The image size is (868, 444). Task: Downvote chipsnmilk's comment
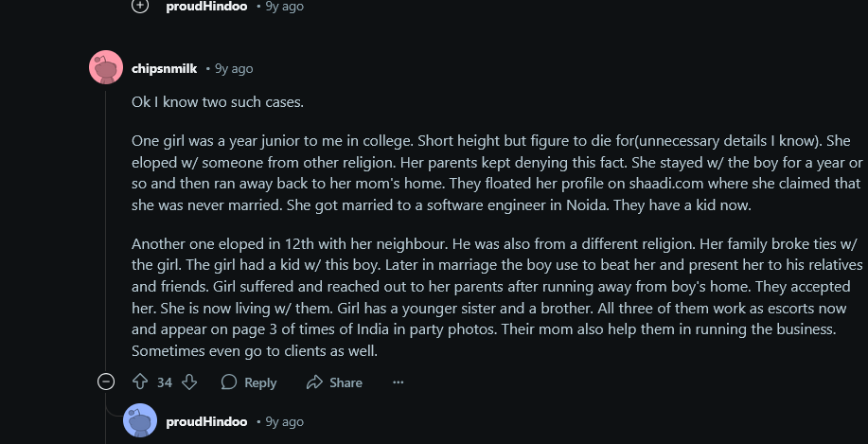pyautogui.click(x=190, y=382)
